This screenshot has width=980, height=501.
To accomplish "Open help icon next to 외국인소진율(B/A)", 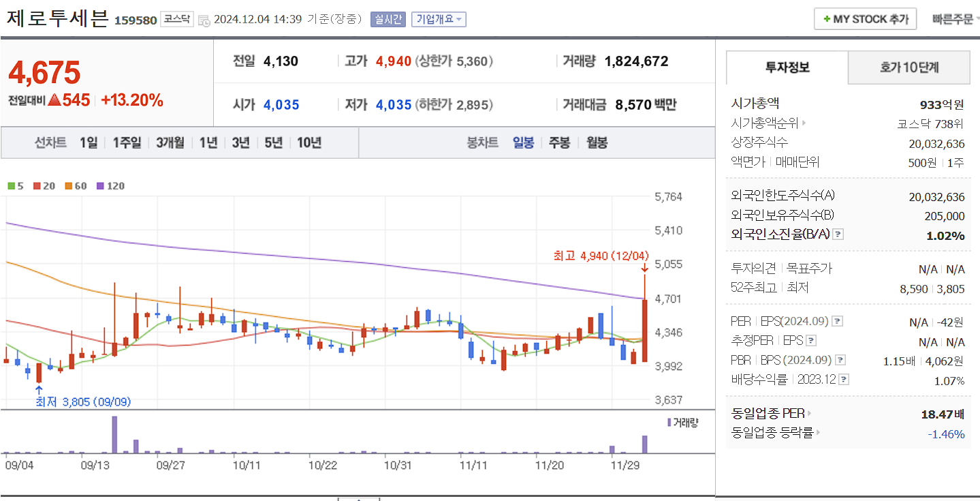I will [x=838, y=234].
